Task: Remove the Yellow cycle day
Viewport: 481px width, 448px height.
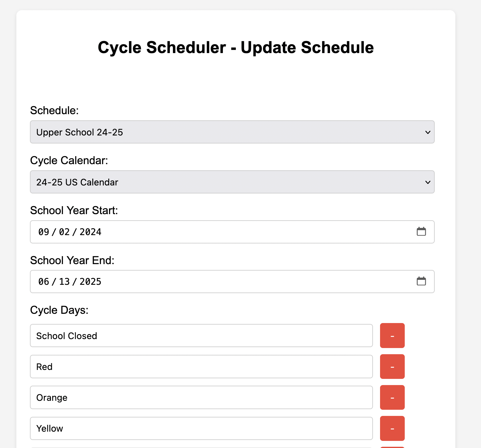Action: pyautogui.click(x=392, y=428)
